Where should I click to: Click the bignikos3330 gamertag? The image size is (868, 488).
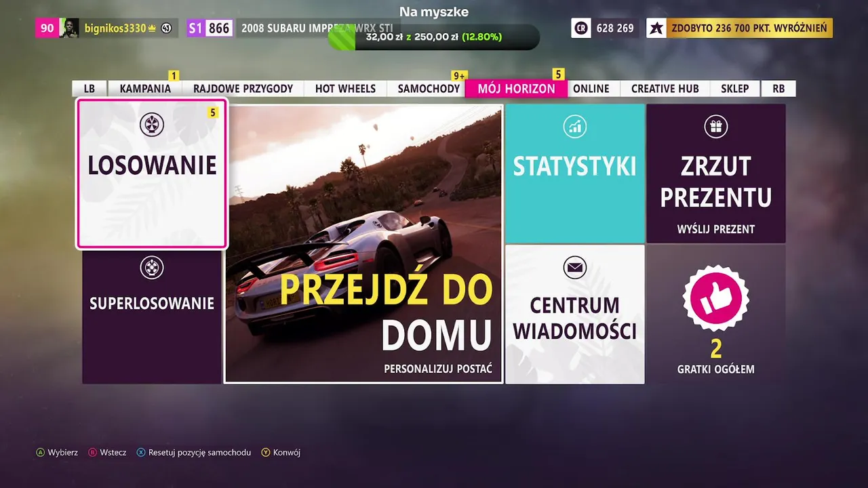pos(115,28)
